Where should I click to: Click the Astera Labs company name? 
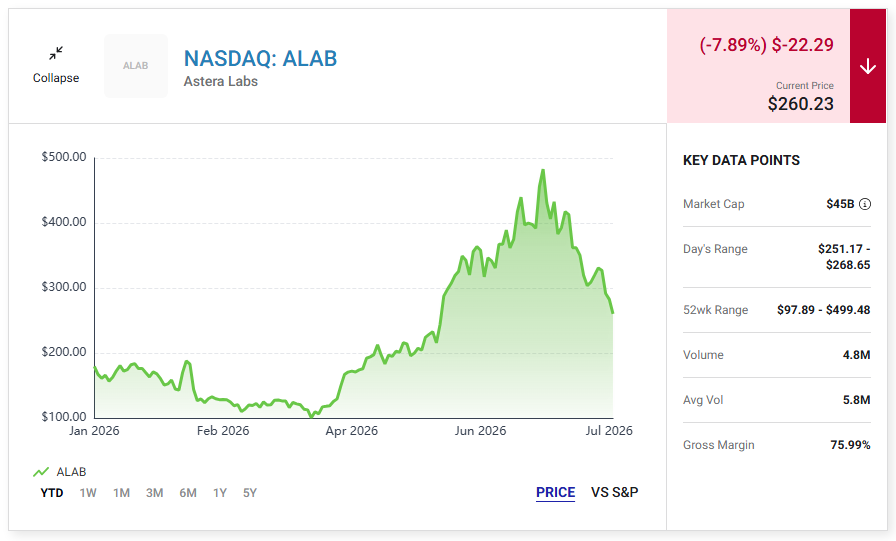[221, 82]
